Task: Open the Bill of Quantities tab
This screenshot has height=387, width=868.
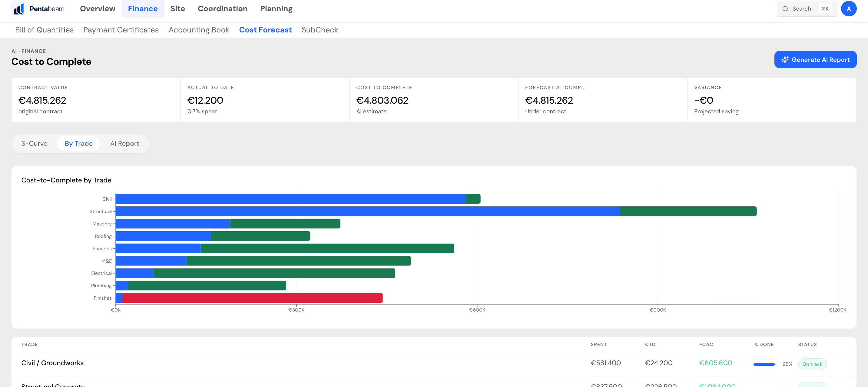Action: 44,30
